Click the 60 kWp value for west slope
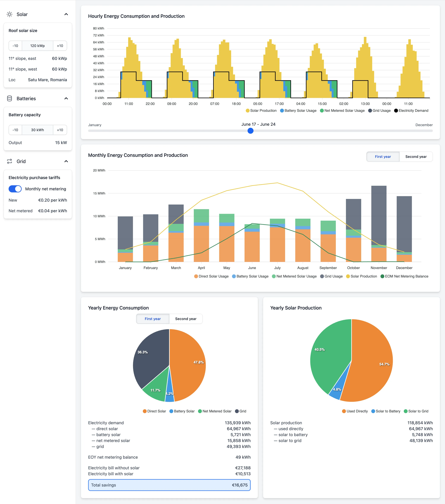The width and height of the screenshot is (445, 504). 59,69
